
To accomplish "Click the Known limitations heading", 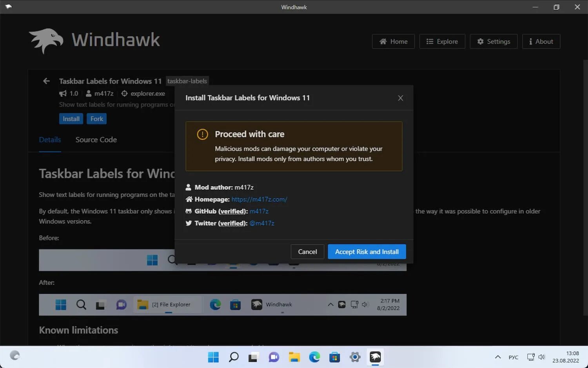I will (78, 330).
